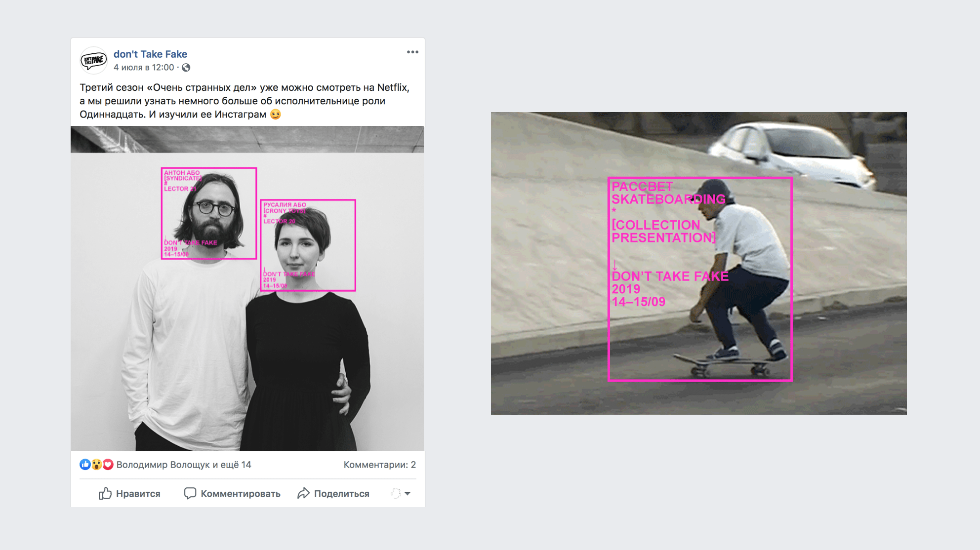Click the pink АНТОН АБО lector tag on the photo
Image resolution: width=980 pixels, height=550 pixels.
tap(209, 213)
